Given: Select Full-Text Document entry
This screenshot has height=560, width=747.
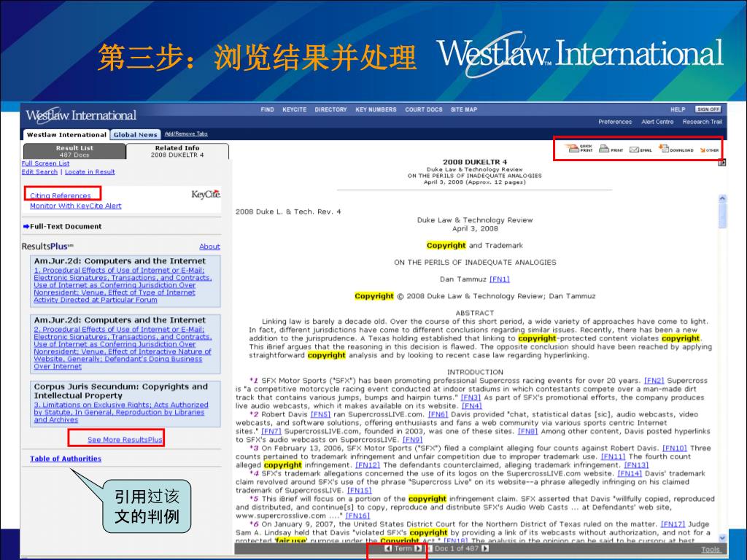Looking at the screenshot, I should (x=66, y=227).
